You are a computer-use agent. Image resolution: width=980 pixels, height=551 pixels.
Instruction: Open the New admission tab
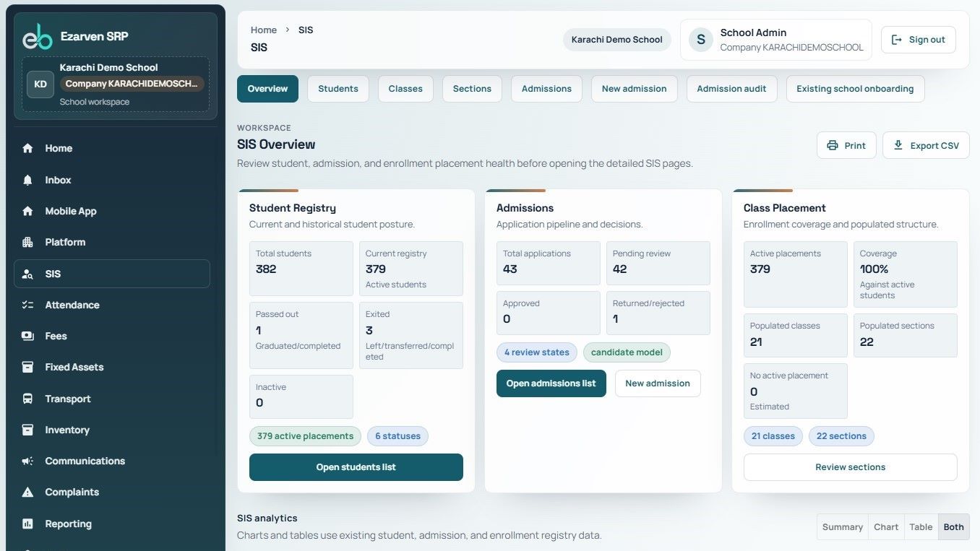pos(635,89)
